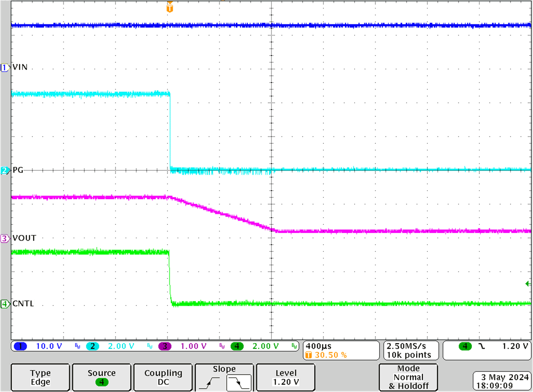Select the magenta channel 3 badge
Screen dimensions: 533x392
[x=165, y=346]
